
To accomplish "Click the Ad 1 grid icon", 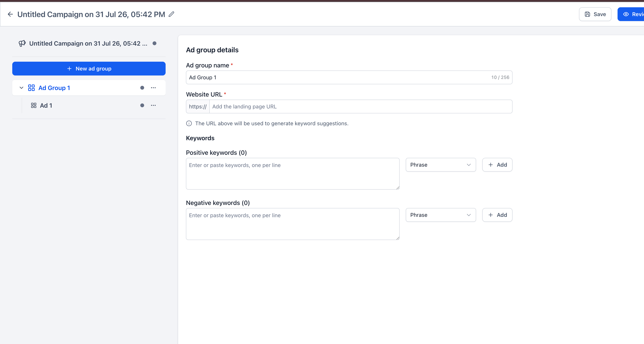I will [x=34, y=105].
